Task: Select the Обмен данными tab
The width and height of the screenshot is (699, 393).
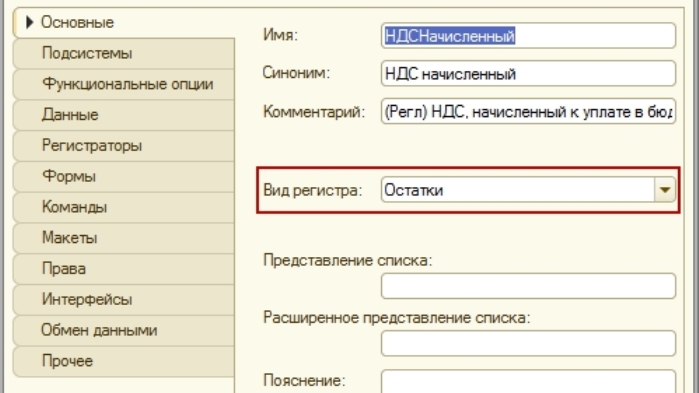Action: pyautogui.click(x=124, y=330)
